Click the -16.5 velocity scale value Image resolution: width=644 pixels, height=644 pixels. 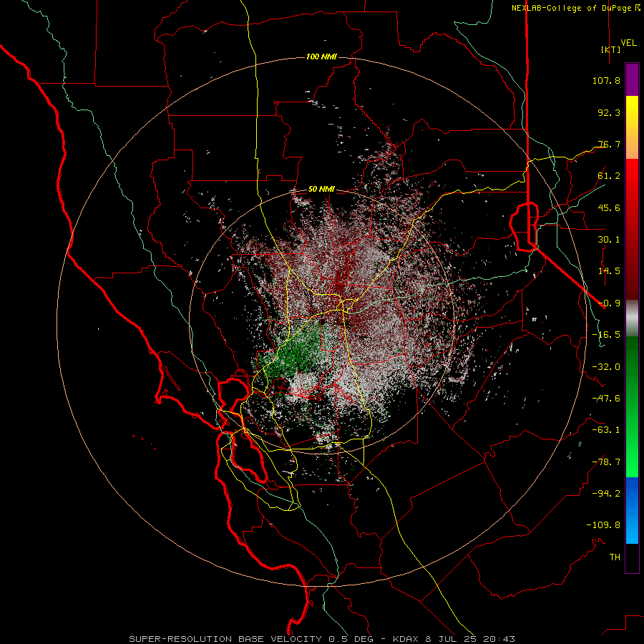[606, 335]
